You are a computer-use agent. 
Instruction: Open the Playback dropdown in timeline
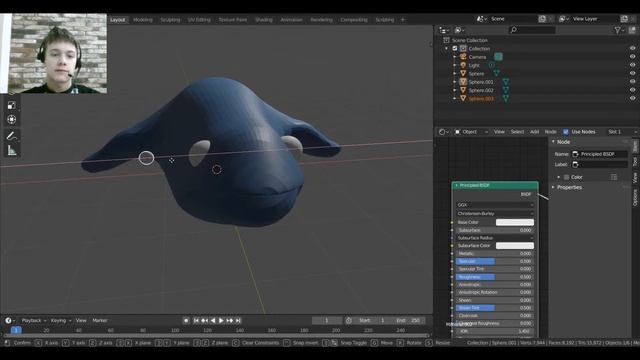[34, 320]
